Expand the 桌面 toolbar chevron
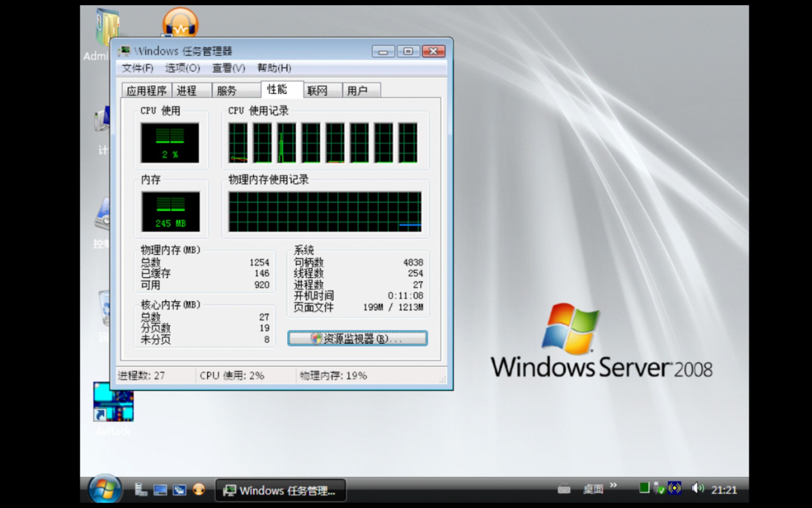 613,485
